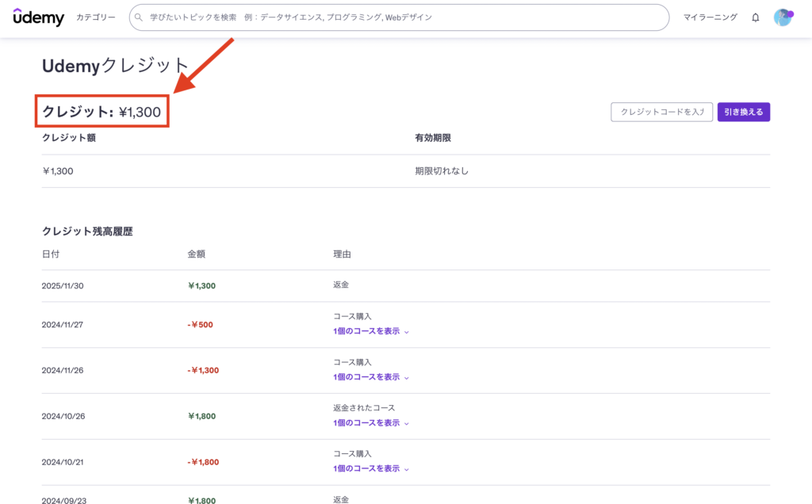
Task: Click the クレジット額 column header
Action: (69, 138)
